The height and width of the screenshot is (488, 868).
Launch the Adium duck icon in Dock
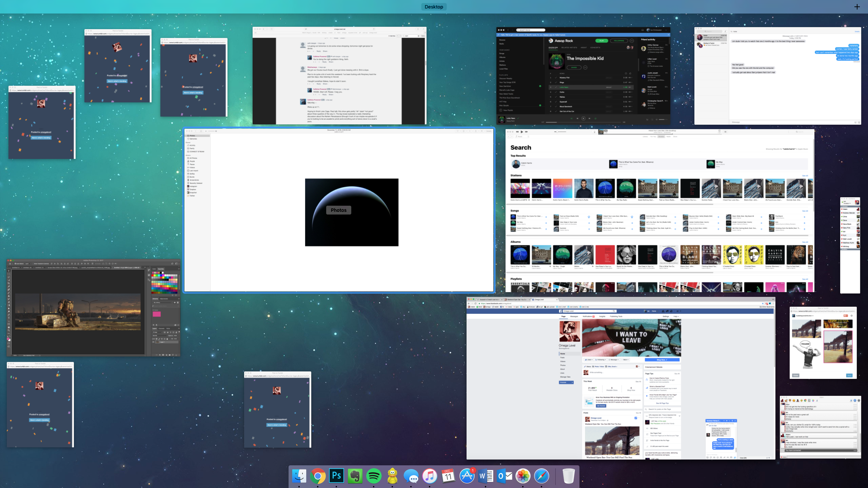click(393, 476)
